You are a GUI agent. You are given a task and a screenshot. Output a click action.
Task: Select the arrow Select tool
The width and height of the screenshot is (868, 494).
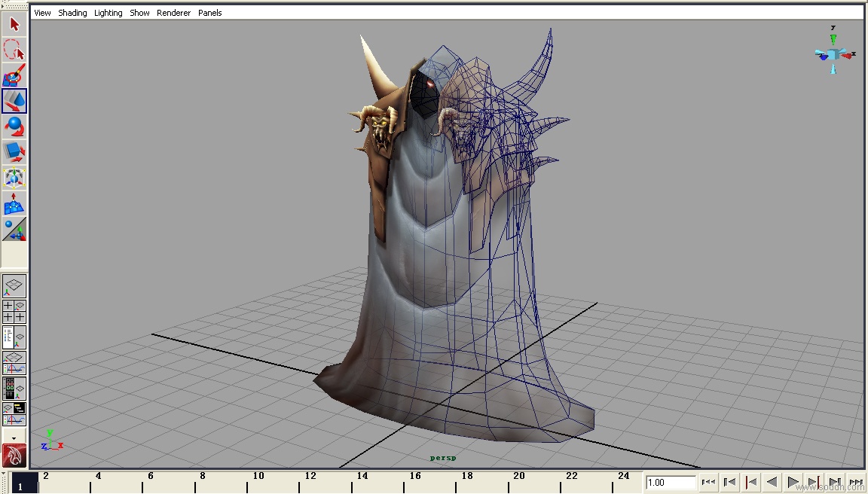pyautogui.click(x=14, y=24)
